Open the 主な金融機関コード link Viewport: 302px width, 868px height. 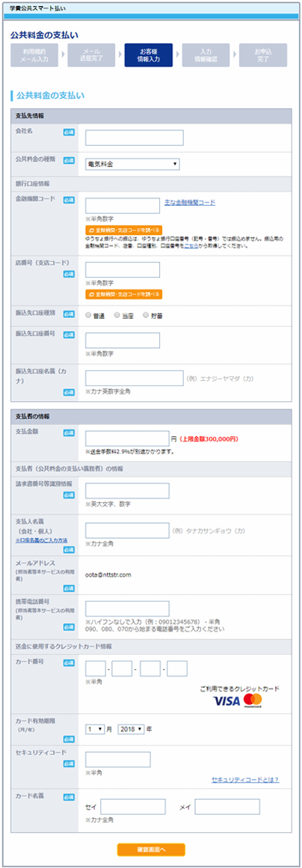pos(190,203)
